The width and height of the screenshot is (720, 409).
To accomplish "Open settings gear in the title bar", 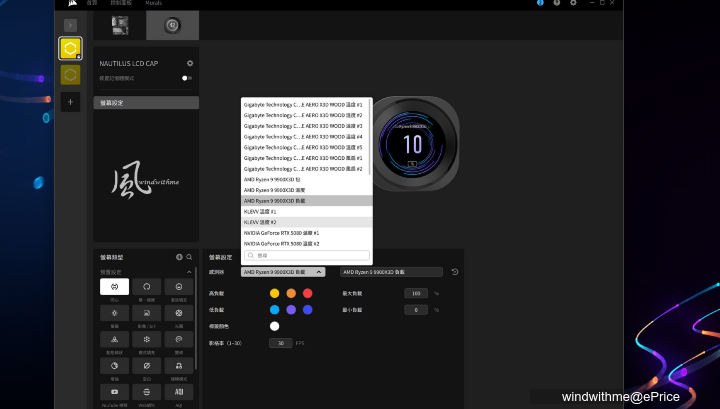I will (573, 3).
